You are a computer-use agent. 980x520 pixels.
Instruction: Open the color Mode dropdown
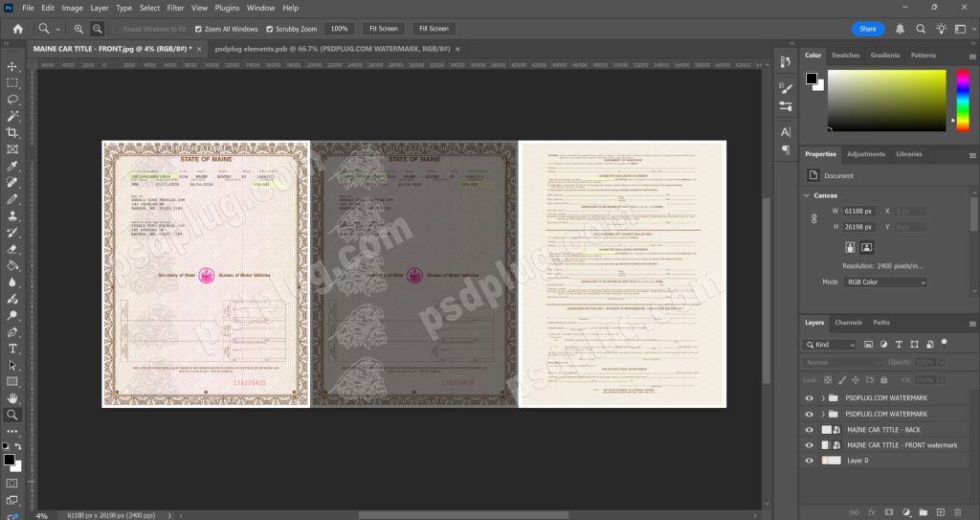[x=884, y=283]
